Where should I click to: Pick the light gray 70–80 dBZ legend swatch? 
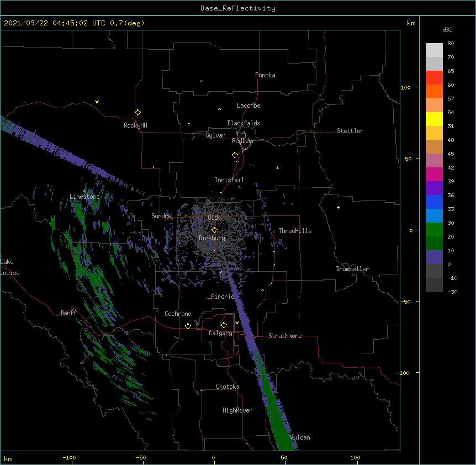pyautogui.click(x=434, y=50)
